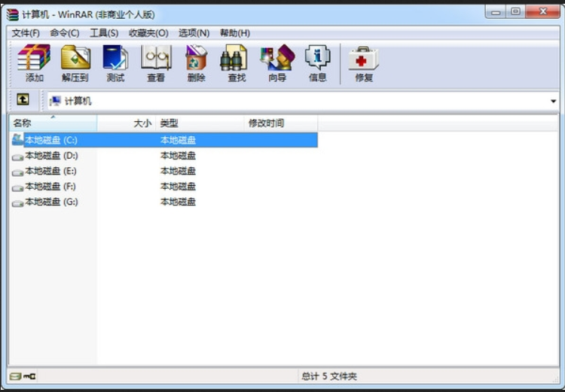Viewport: 565px width, 392px height.
Task: Click the key icon in status bar
Action: click(29, 376)
